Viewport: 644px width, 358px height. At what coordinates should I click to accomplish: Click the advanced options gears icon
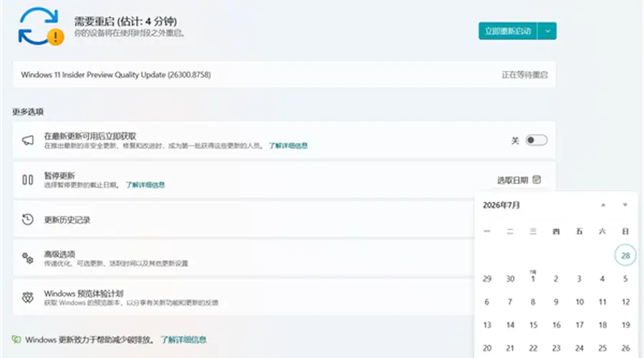click(x=27, y=258)
